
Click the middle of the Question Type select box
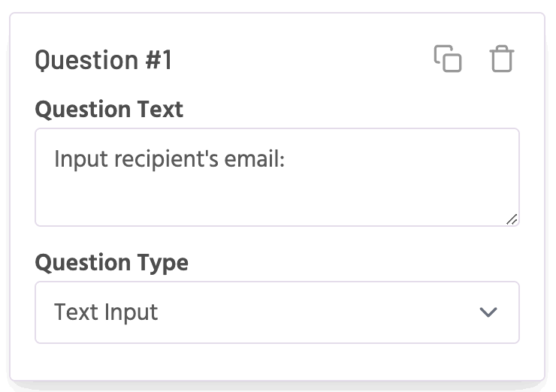[276, 312]
